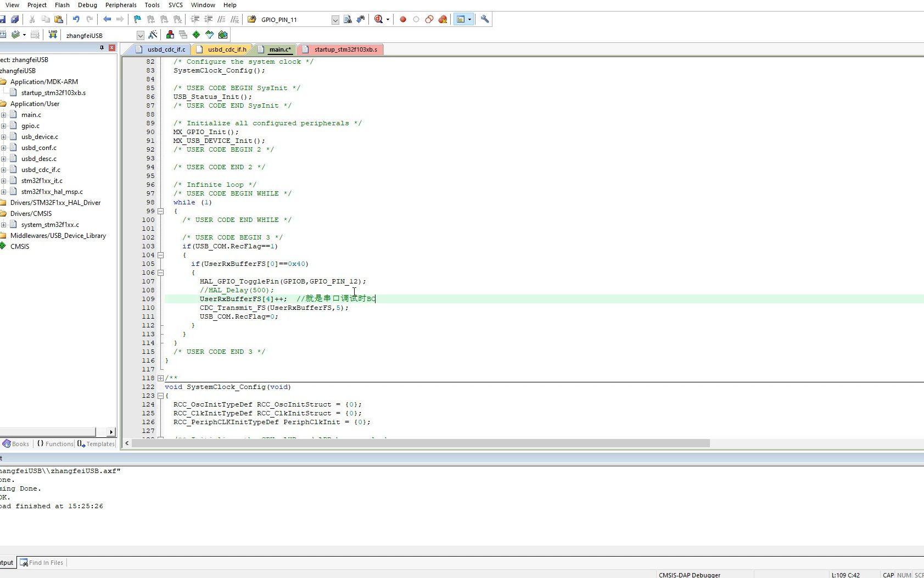Click the Paste clipboard icon
Viewport: 924px width, 578px height.
pyautogui.click(x=59, y=19)
